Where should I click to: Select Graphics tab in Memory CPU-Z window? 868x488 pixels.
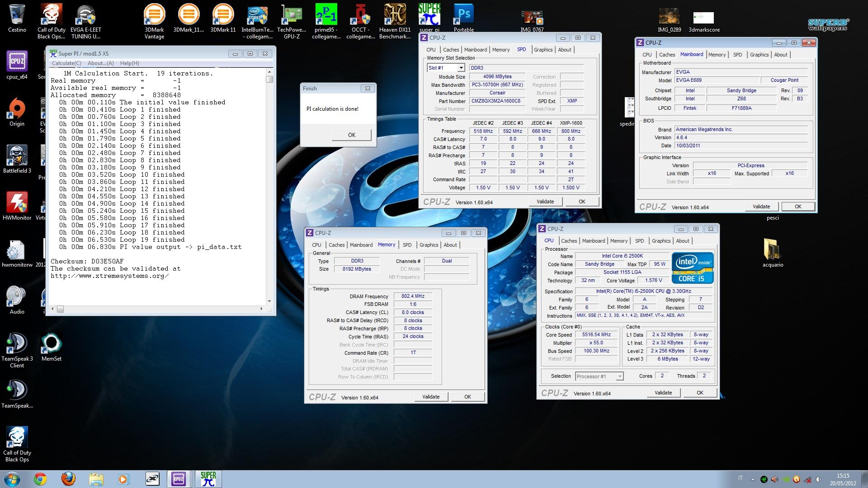429,245
